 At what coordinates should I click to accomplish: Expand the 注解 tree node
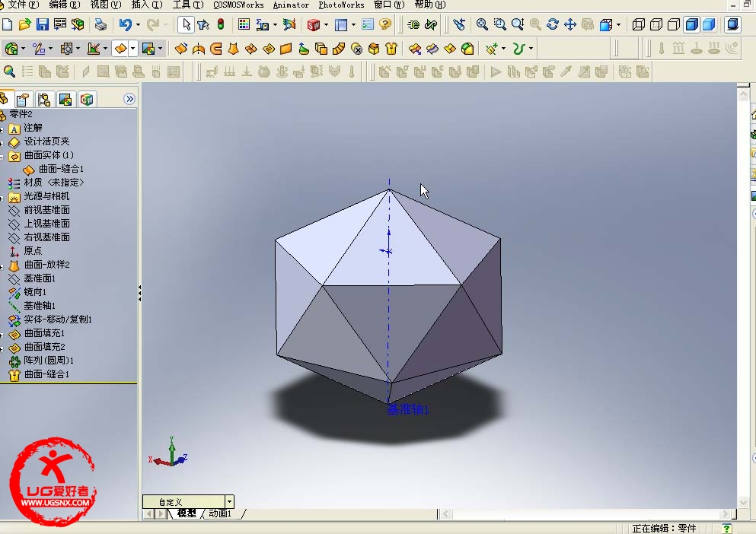tap(2, 129)
